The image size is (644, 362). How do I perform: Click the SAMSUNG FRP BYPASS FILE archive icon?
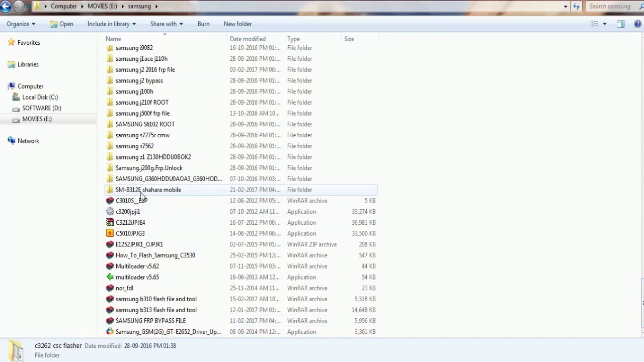[110, 321]
